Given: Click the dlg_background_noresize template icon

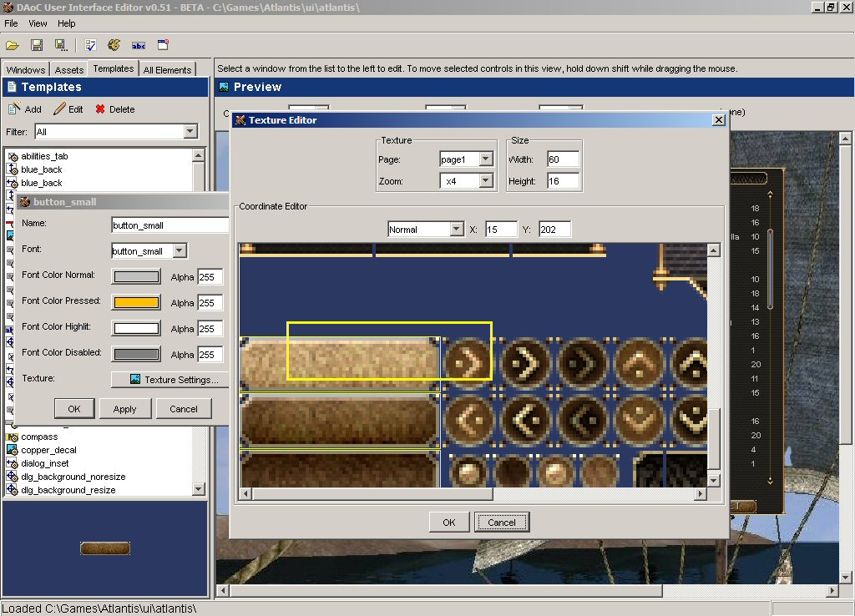Looking at the screenshot, I should (12, 477).
